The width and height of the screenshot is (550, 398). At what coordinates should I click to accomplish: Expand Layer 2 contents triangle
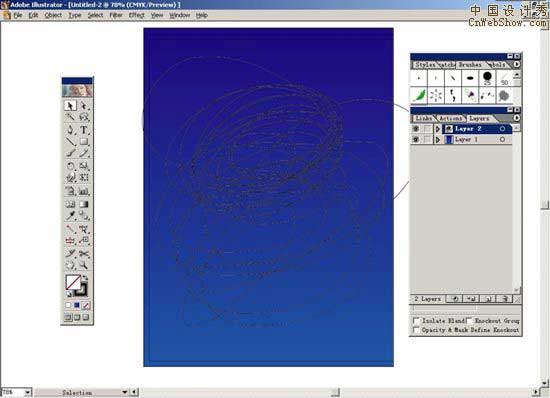click(438, 129)
